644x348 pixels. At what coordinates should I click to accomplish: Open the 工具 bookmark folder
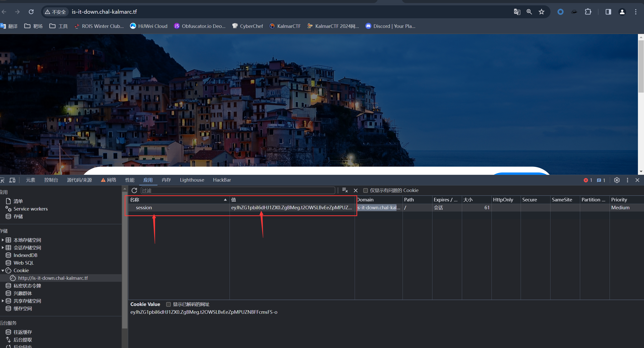[x=59, y=26]
